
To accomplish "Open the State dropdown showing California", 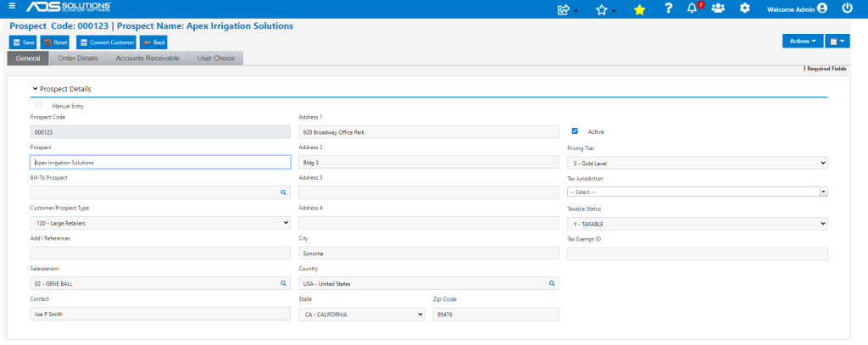I will (361, 314).
